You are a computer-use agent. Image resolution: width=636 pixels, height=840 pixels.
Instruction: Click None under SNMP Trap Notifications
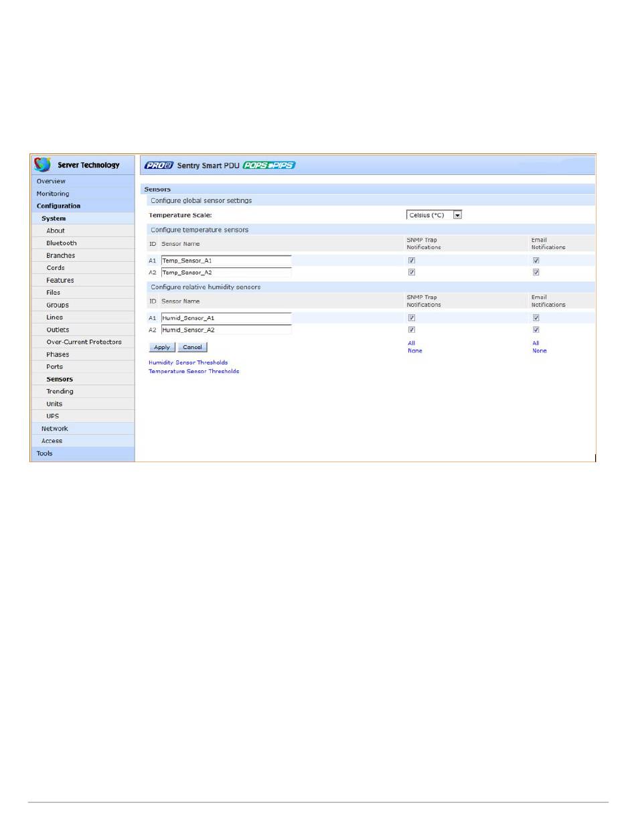[415, 351]
